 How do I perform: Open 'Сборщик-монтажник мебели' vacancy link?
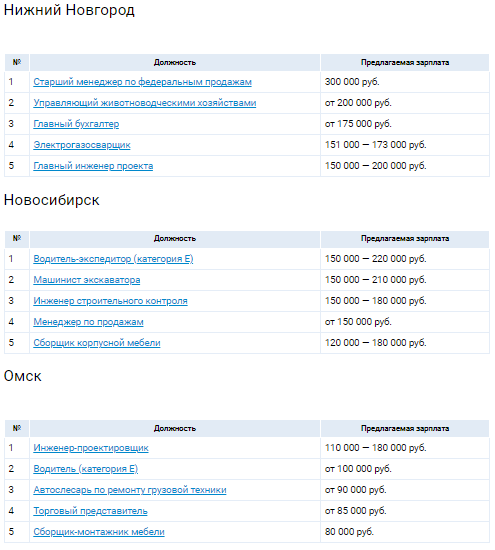tap(99, 532)
